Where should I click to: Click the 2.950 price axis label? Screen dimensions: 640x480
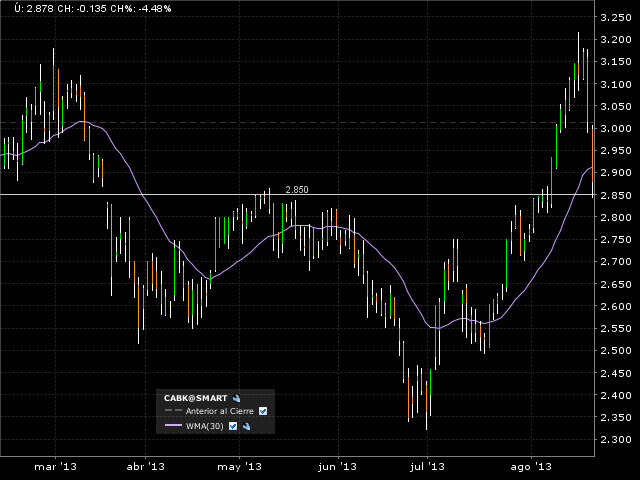[x=616, y=151]
